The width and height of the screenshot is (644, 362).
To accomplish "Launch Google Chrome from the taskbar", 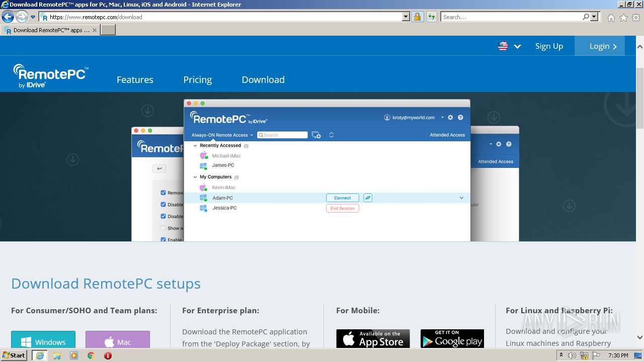I will click(91, 355).
